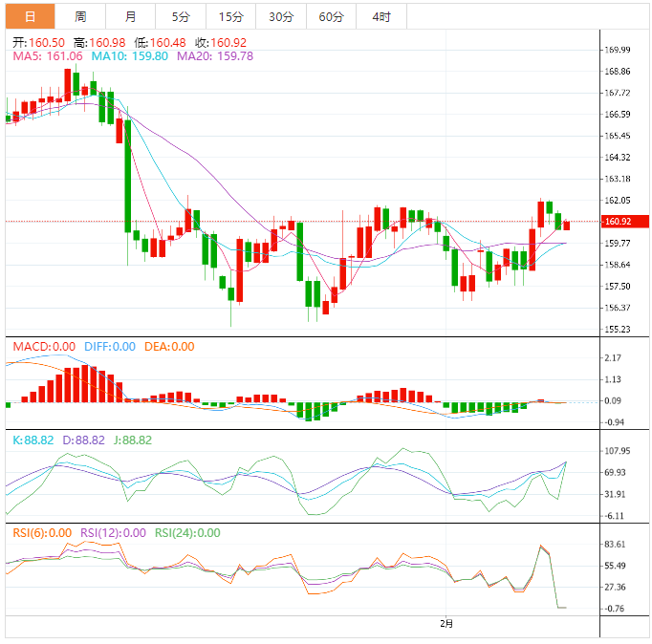Click the K:88.82 KDJ label
The height and width of the screenshot is (644, 652).
pos(33,440)
